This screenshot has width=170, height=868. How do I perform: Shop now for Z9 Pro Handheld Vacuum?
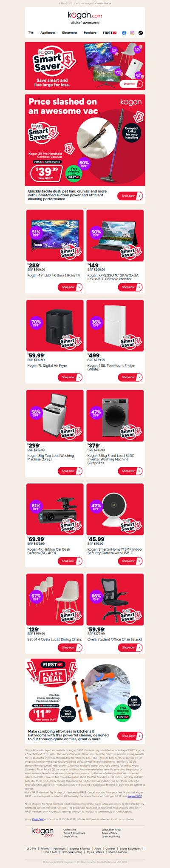130,196
